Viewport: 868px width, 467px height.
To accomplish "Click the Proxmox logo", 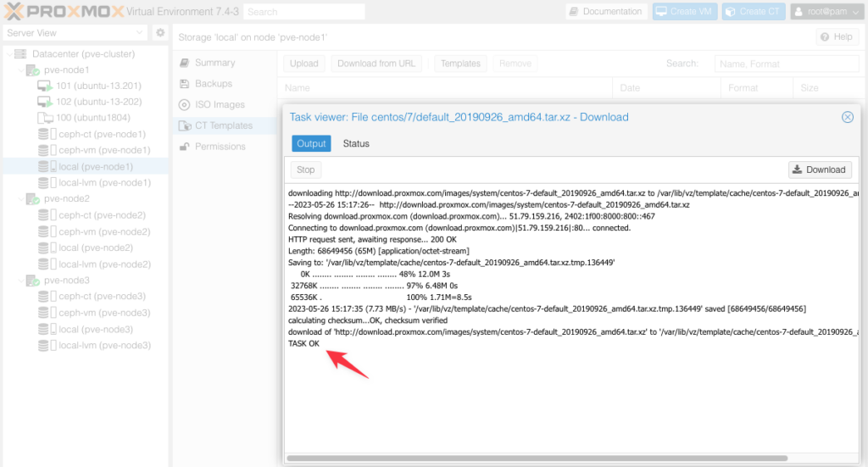I will point(64,11).
